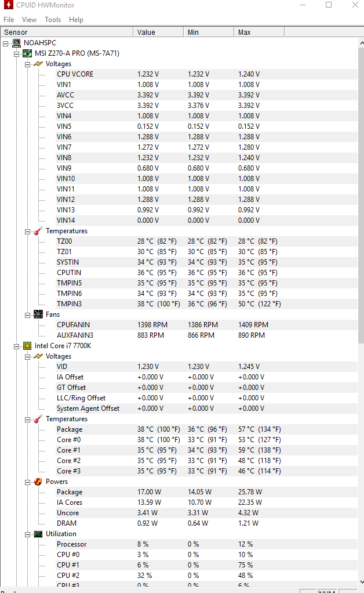Select the VIN5 voltage row
364x593 pixels.
pos(206,126)
